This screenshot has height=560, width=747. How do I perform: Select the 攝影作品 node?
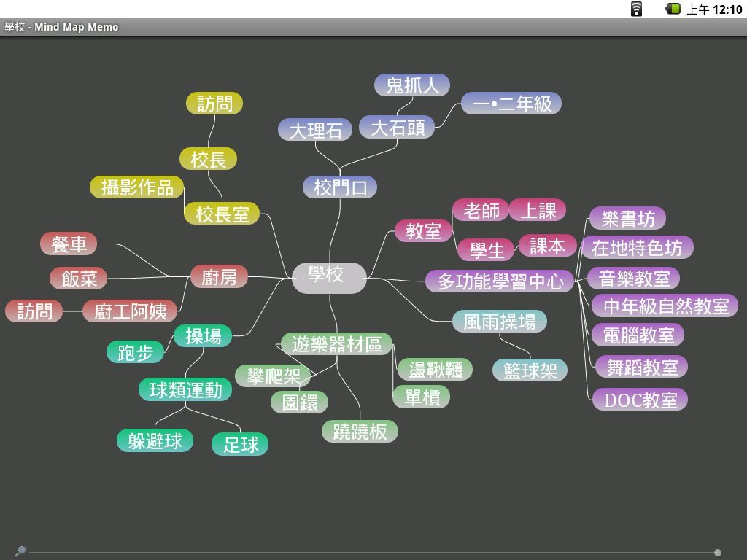[137, 187]
